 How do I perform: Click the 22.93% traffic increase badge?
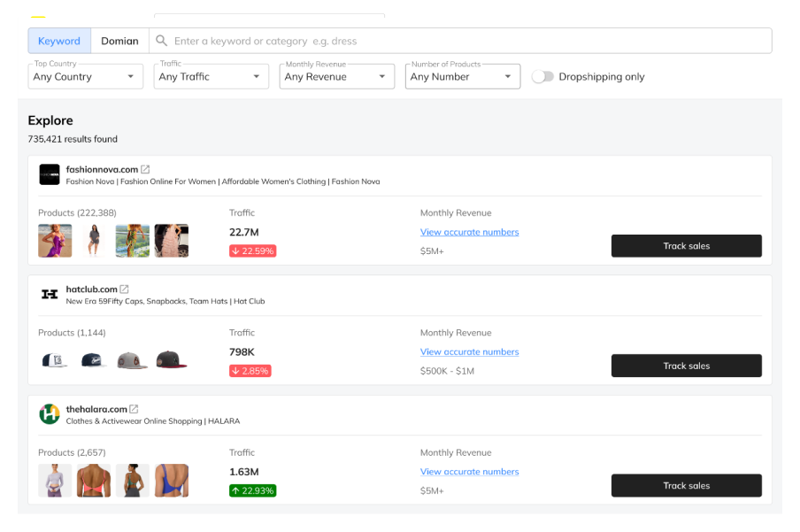252,490
